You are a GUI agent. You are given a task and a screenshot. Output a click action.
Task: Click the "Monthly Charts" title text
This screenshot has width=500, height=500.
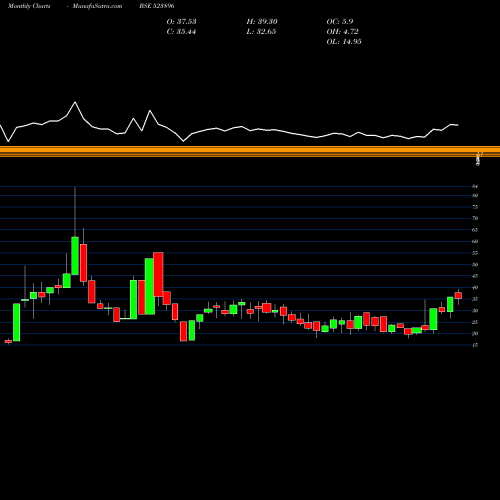click(x=29, y=6)
